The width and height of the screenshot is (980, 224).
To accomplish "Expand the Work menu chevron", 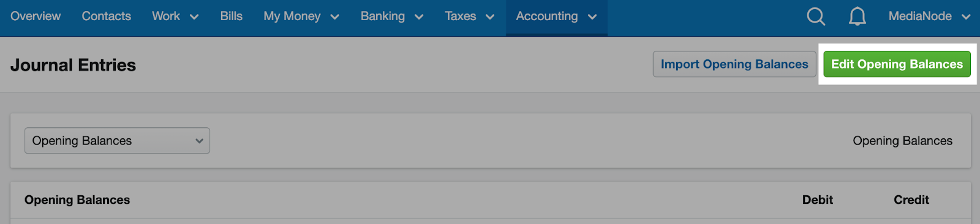I will click(x=194, y=17).
